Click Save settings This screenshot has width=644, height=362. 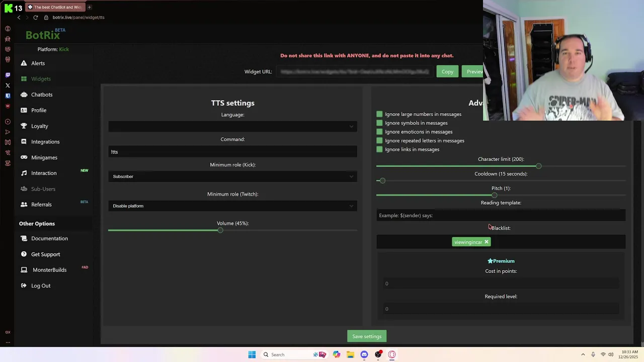367,336
